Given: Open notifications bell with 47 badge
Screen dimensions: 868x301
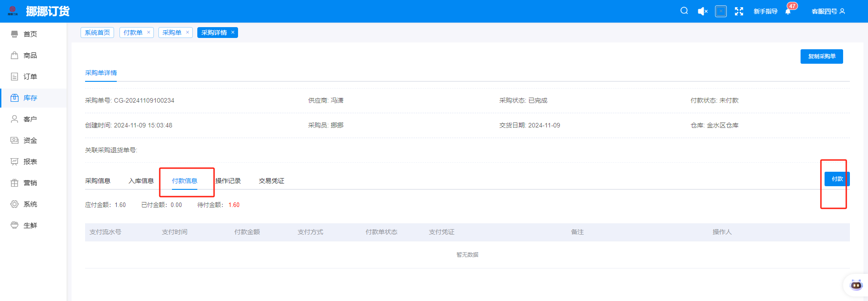Looking at the screenshot, I should pos(788,11).
